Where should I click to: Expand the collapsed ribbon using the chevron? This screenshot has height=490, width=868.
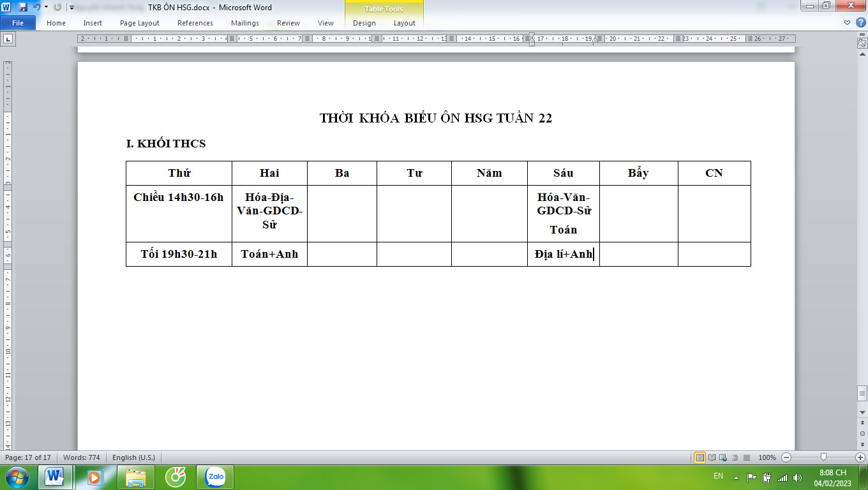point(847,23)
